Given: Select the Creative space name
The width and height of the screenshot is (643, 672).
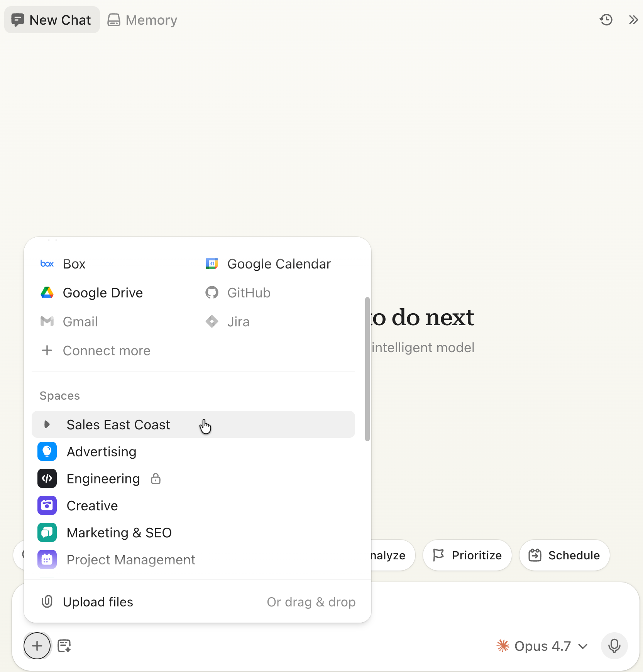Looking at the screenshot, I should 92,506.
